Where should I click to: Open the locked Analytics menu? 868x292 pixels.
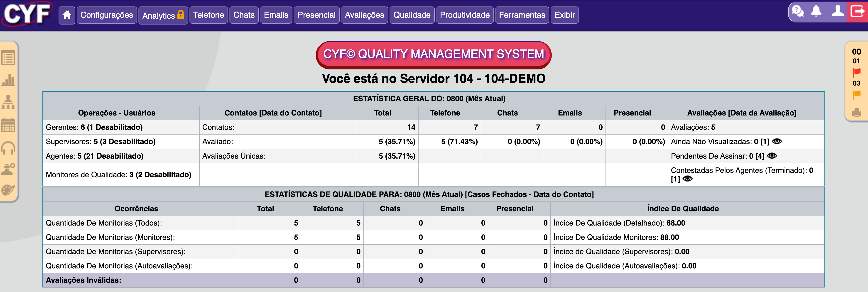click(x=163, y=15)
